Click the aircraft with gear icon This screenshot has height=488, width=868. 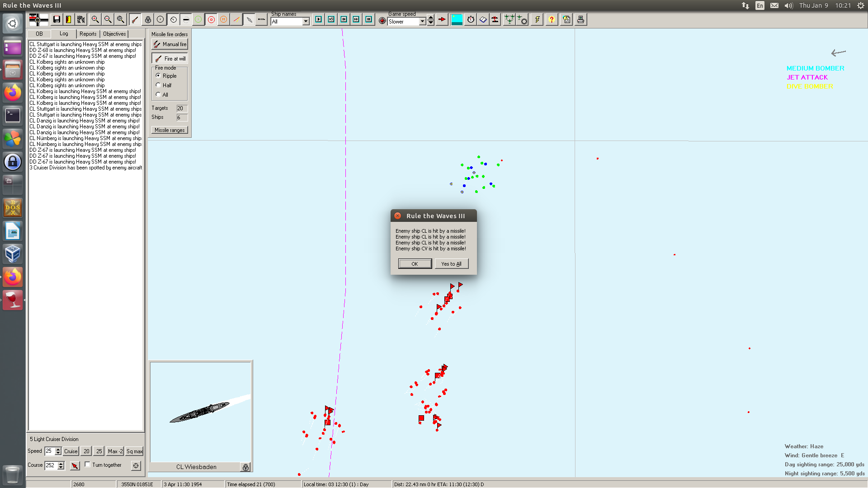(522, 19)
